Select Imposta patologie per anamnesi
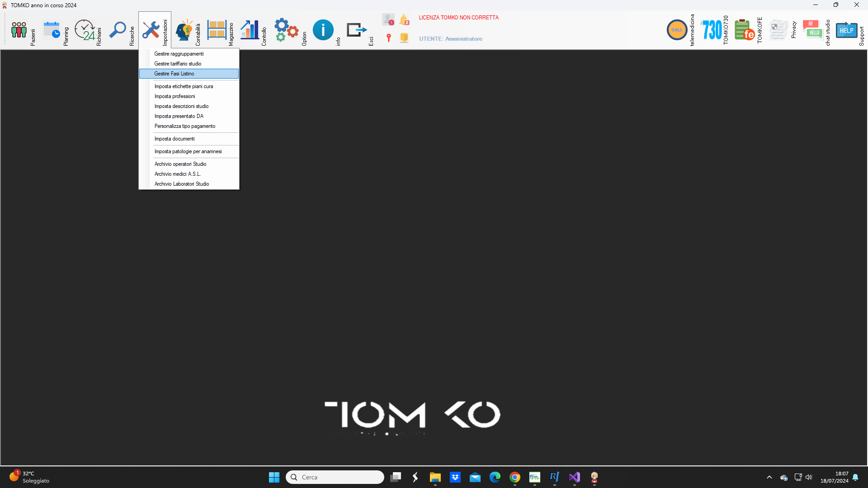 (x=189, y=151)
